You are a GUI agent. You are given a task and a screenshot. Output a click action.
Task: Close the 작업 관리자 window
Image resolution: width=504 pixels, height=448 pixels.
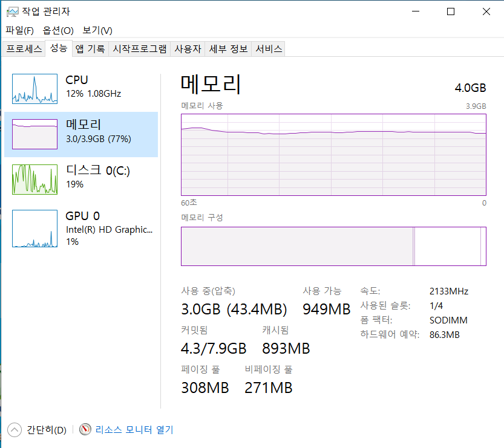[x=486, y=11]
